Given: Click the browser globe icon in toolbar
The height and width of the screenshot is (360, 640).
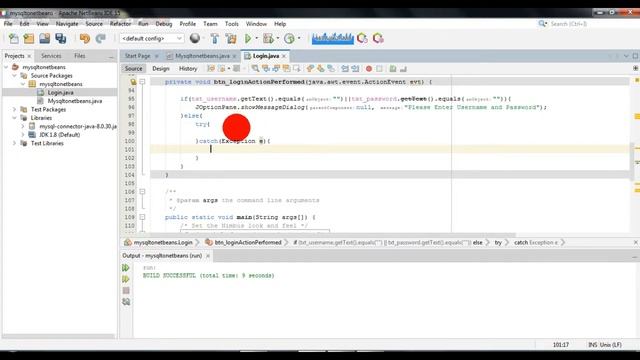Looking at the screenshot, I should tap(195, 38).
